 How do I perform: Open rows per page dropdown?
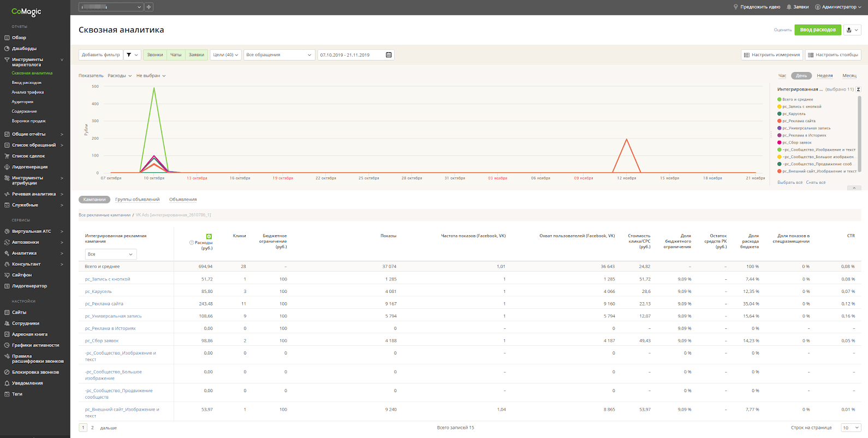851,428
